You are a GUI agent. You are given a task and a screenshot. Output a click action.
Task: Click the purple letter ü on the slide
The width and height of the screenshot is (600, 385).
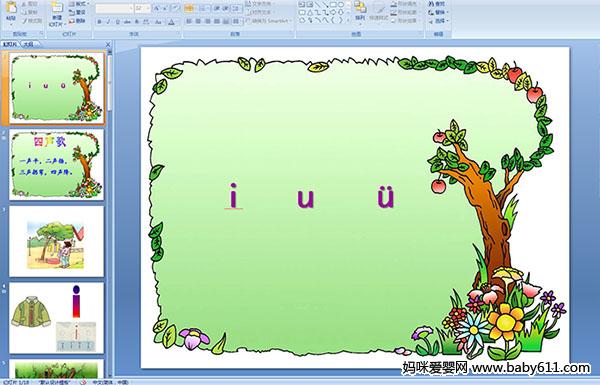tap(386, 197)
